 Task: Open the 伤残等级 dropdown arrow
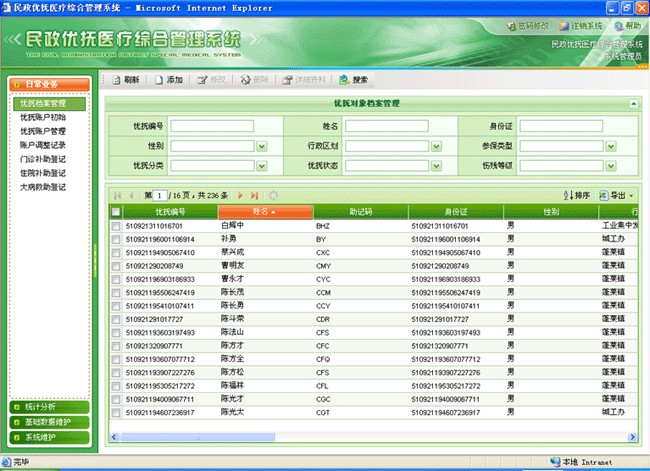click(x=611, y=166)
